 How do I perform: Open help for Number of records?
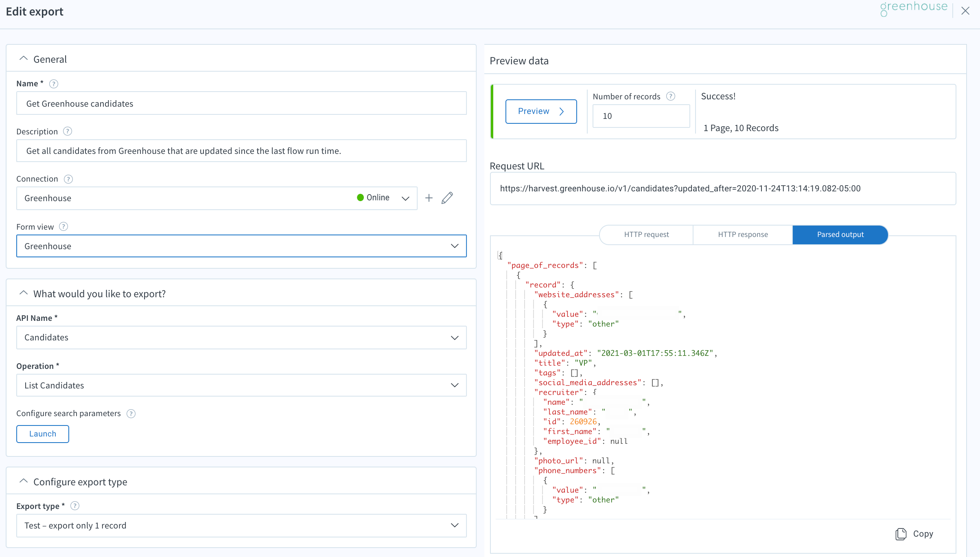(671, 96)
